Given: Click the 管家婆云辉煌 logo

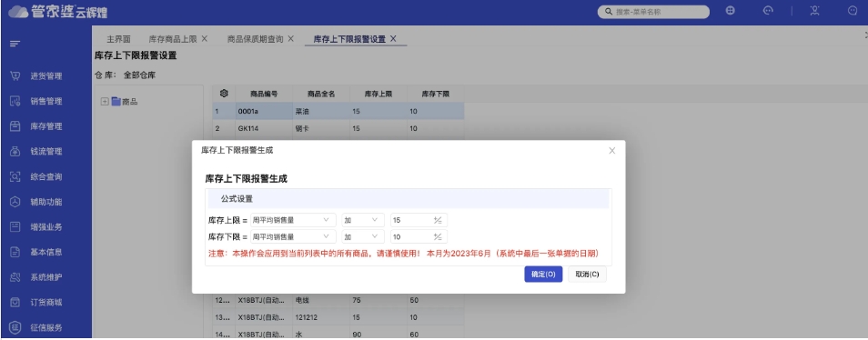Looking at the screenshot, I should [x=58, y=12].
